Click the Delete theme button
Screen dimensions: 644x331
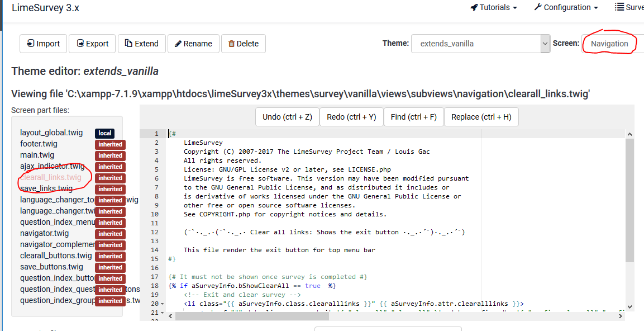pos(243,44)
